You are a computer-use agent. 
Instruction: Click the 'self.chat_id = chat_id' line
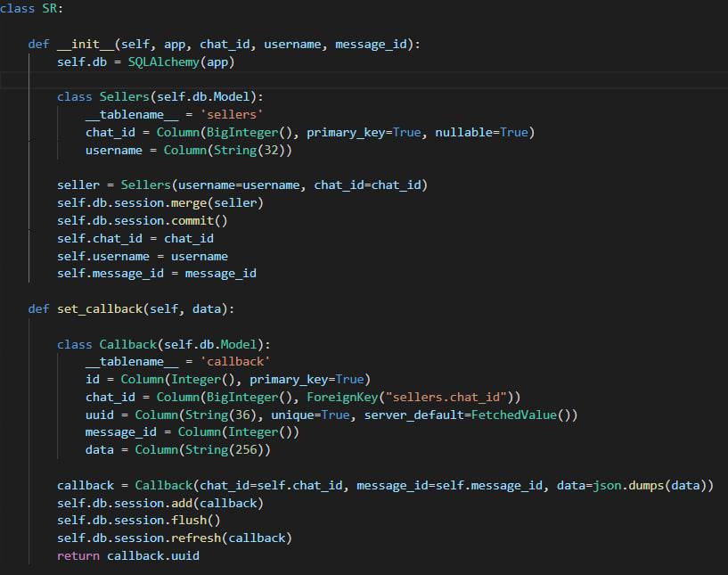(x=135, y=238)
